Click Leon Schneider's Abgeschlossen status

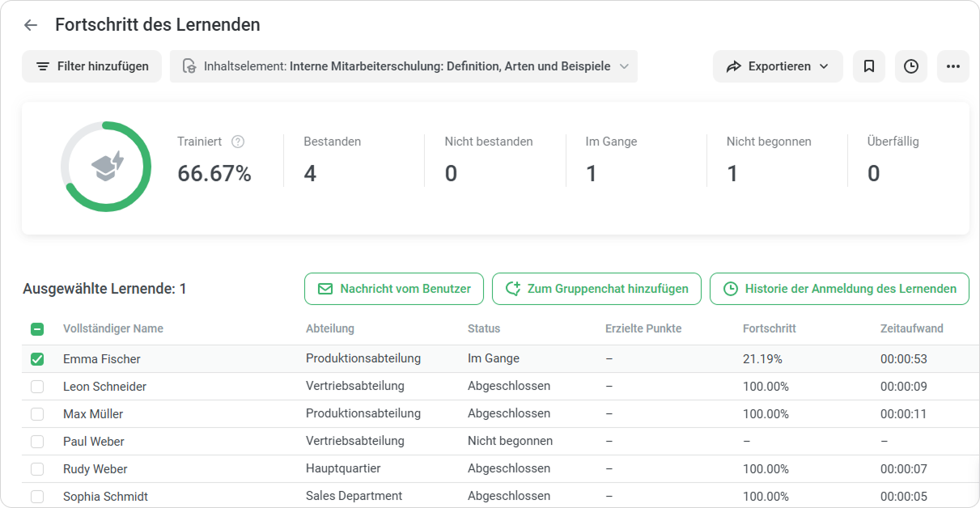pos(509,386)
